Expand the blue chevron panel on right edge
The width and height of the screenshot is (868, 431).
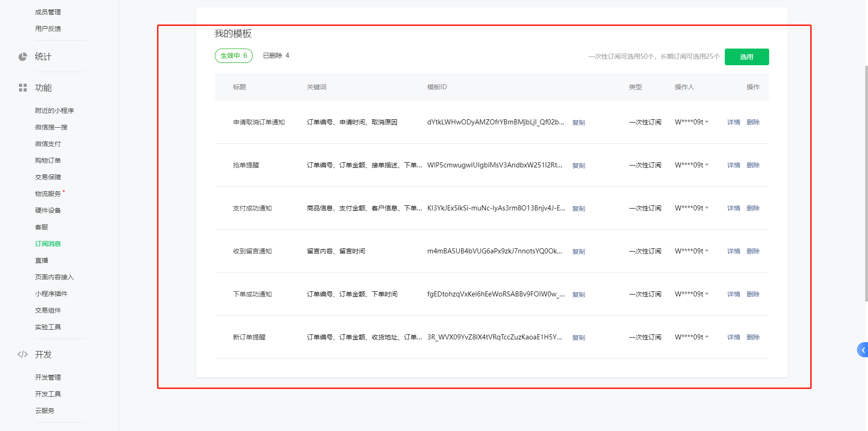[x=863, y=350]
